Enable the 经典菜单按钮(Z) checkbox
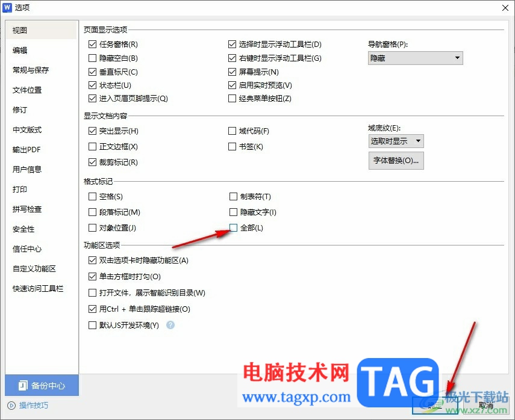515x420 pixels. pyautogui.click(x=233, y=99)
